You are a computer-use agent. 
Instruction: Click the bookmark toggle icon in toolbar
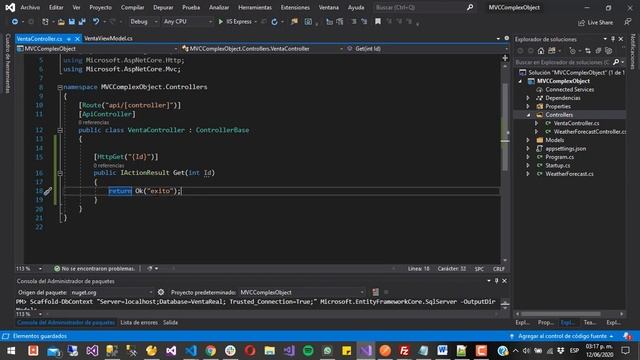point(378,22)
